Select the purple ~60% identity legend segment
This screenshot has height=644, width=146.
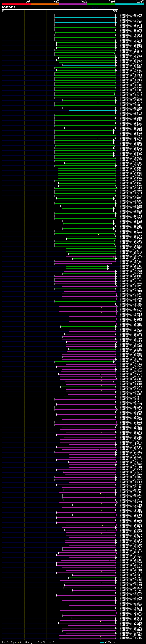click(x=73, y=4)
